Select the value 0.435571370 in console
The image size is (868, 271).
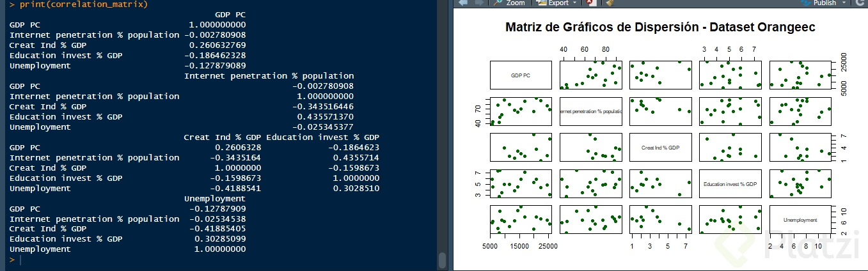tap(326, 117)
